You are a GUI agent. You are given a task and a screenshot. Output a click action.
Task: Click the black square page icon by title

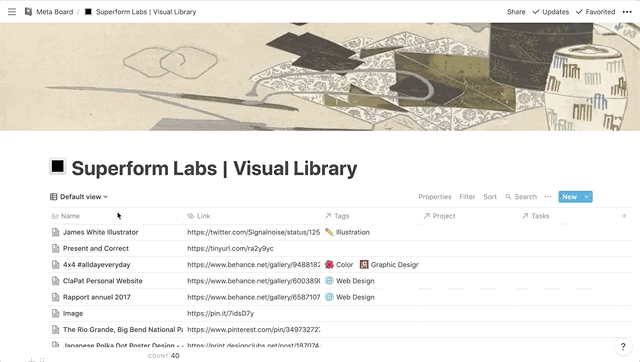(x=58, y=167)
